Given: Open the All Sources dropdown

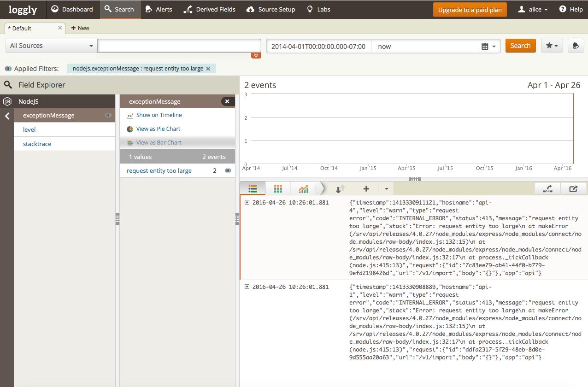Looking at the screenshot, I should point(51,46).
